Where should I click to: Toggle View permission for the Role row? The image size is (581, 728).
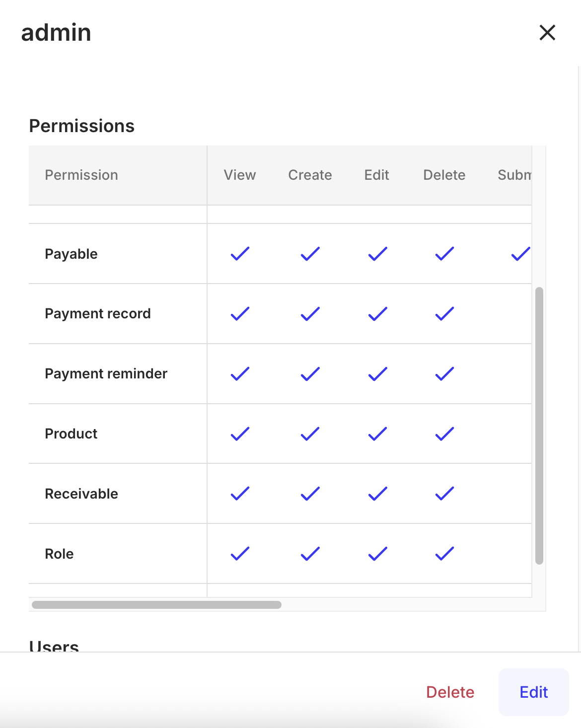[x=239, y=553]
